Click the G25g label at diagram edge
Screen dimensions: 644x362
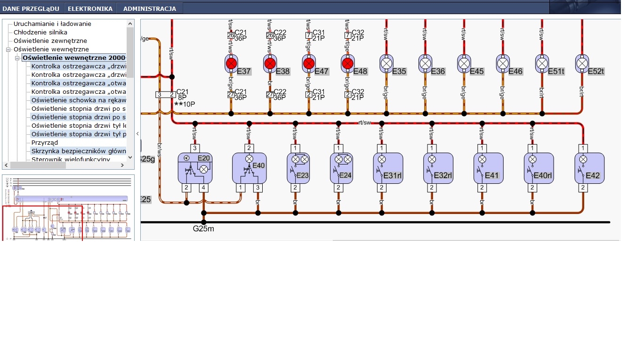pos(148,159)
